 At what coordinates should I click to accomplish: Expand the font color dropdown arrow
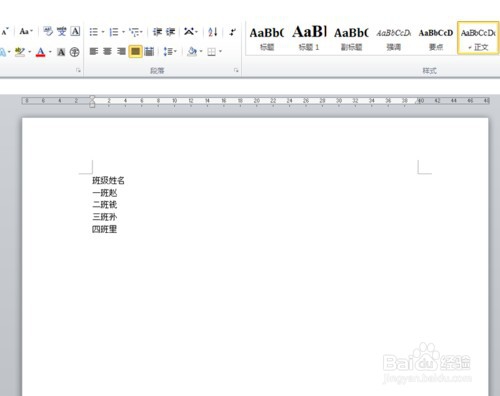(x=50, y=52)
